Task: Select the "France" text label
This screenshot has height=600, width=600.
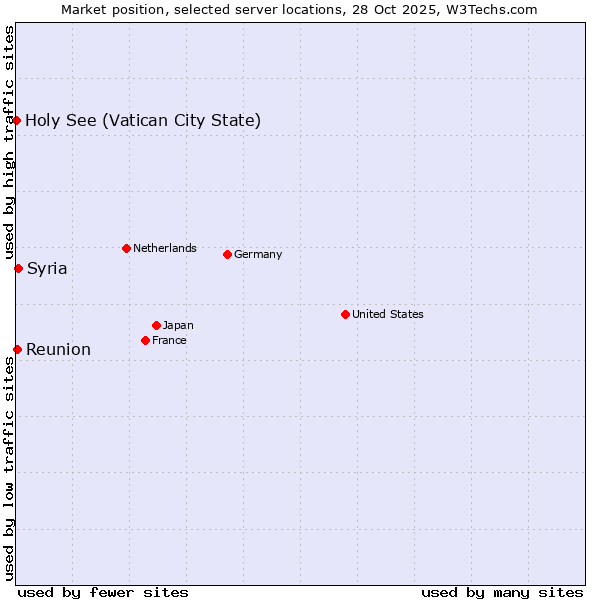Action: coord(169,340)
